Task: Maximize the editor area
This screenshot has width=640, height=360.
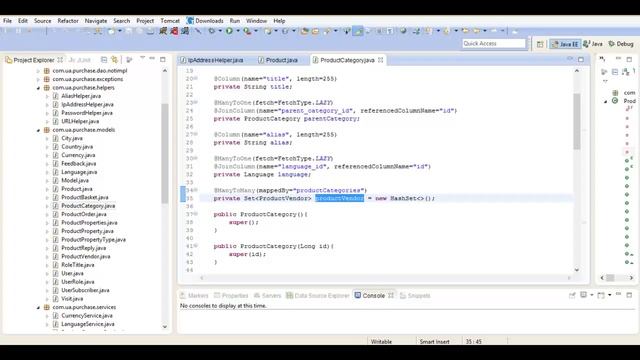Action: pos(581,60)
